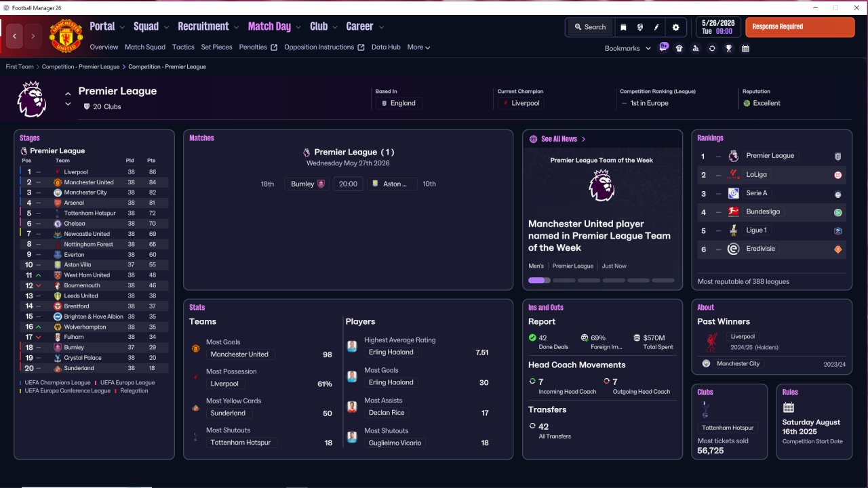Click Declan Rice's portrait under Most Assists
This screenshot has width=868, height=488.
[x=352, y=407]
